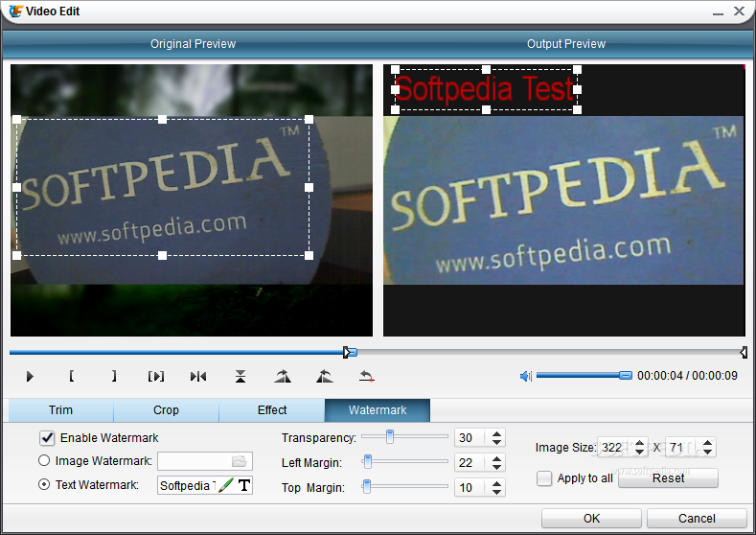Rotate the video counterclockwise
The image size is (756, 535).
pos(325,376)
